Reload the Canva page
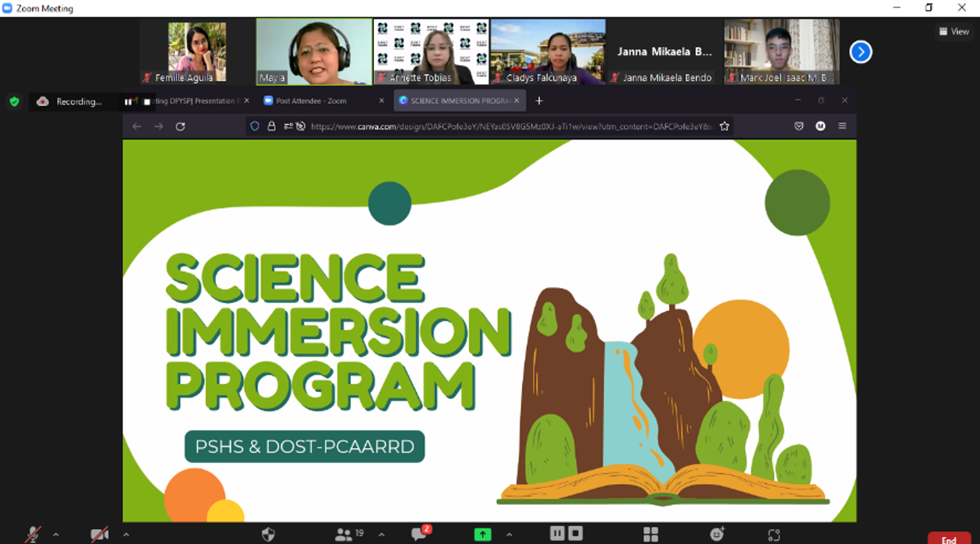 pyautogui.click(x=180, y=126)
